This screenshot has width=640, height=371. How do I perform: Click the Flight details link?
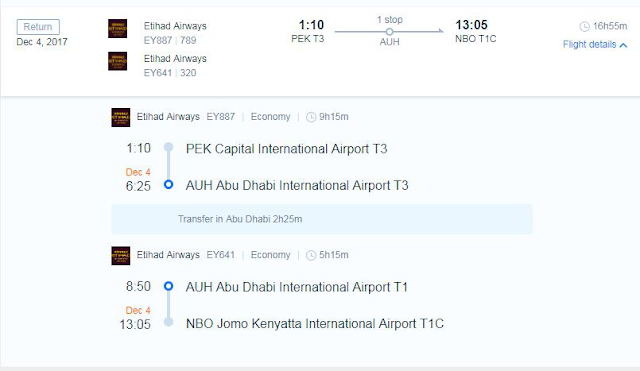pos(589,44)
